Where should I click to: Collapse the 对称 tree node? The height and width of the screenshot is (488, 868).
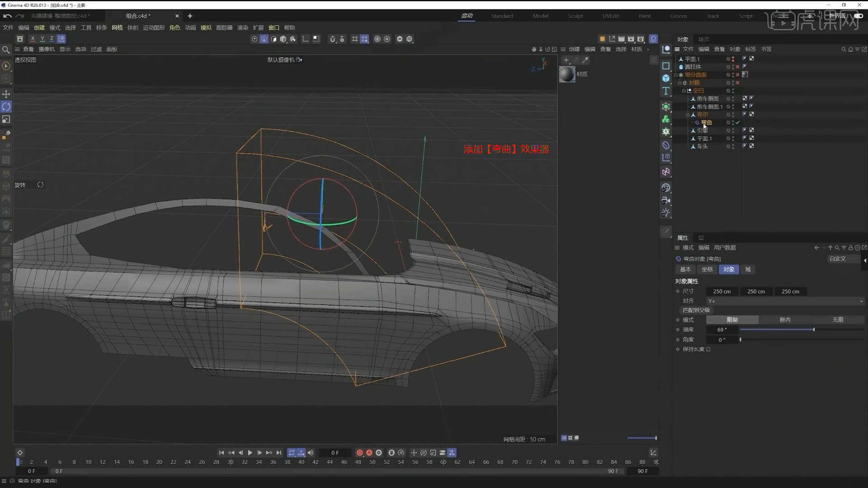coord(679,83)
